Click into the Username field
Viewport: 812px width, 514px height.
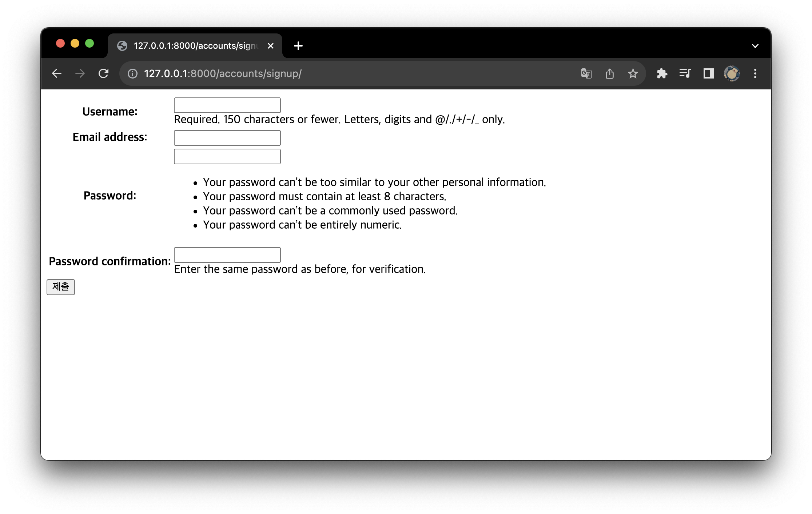point(227,105)
